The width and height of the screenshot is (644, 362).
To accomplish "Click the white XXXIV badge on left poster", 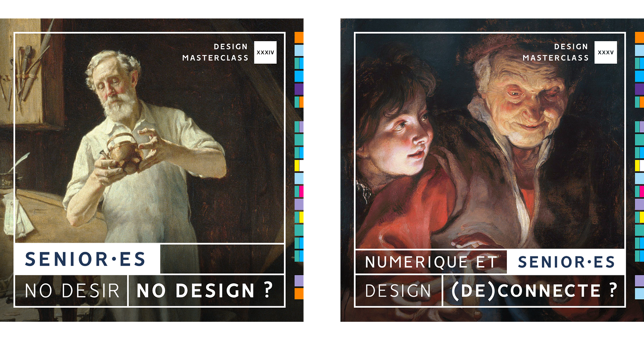I will (x=265, y=52).
